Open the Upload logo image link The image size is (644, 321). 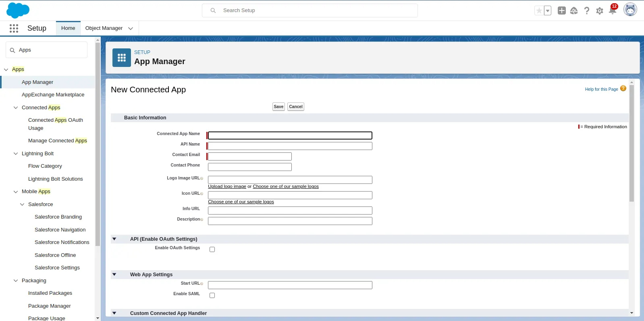[x=227, y=187]
